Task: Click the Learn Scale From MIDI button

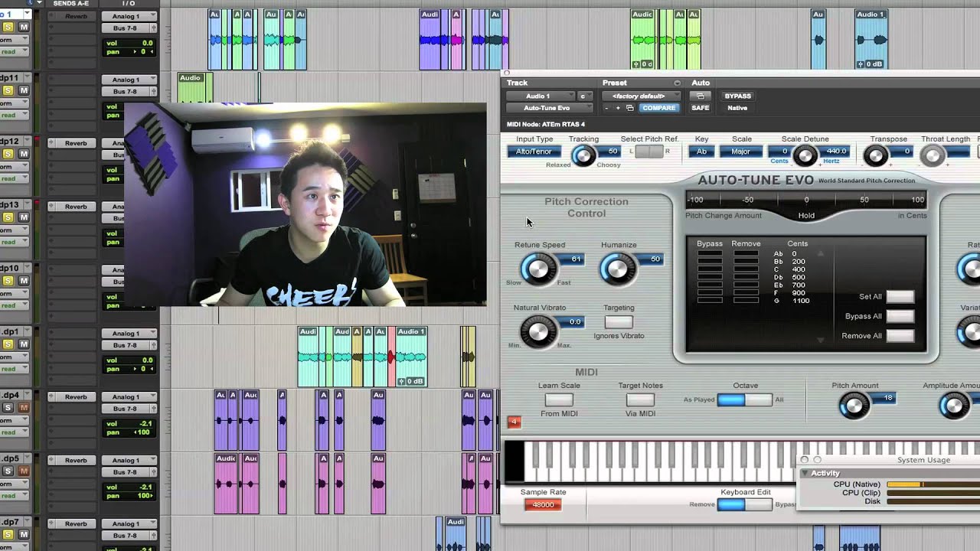Action: [559, 399]
